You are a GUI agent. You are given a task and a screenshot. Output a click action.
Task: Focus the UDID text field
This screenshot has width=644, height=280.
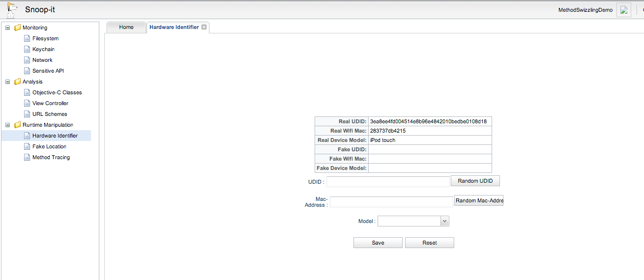coord(388,182)
